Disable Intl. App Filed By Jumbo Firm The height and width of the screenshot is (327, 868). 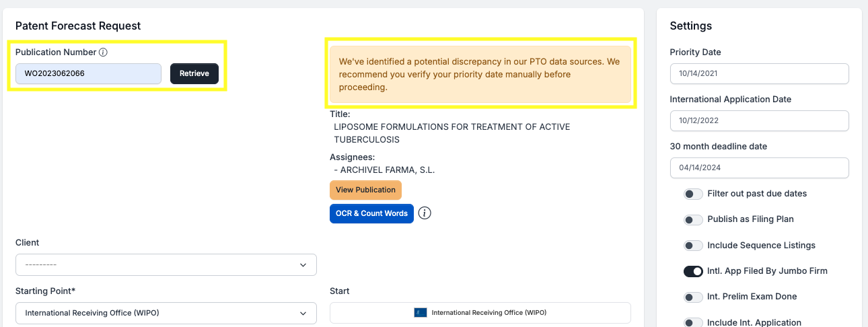[x=693, y=271]
